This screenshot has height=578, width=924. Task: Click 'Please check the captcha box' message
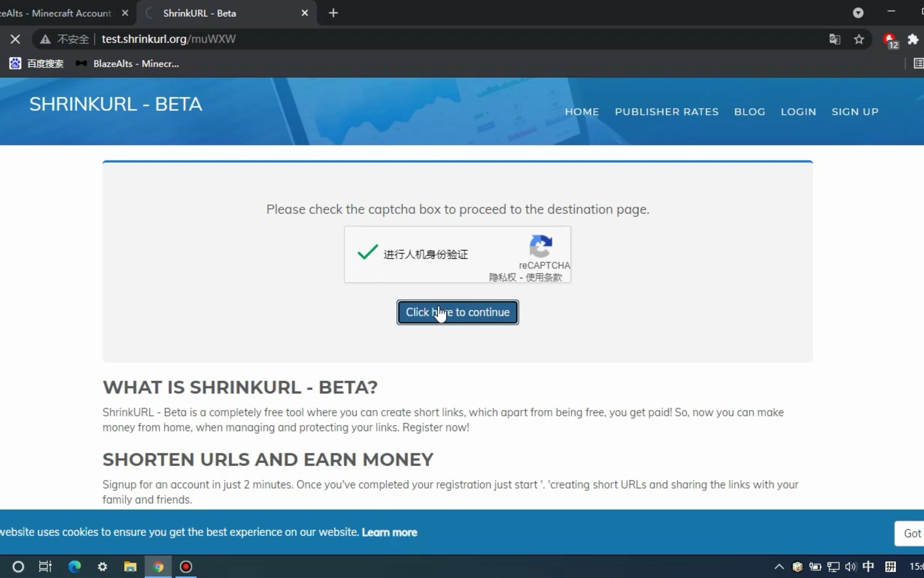pyautogui.click(x=458, y=209)
